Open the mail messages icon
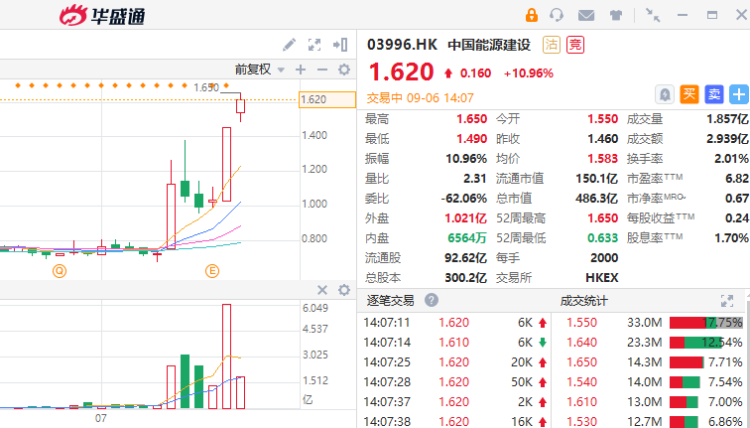 [x=586, y=15]
